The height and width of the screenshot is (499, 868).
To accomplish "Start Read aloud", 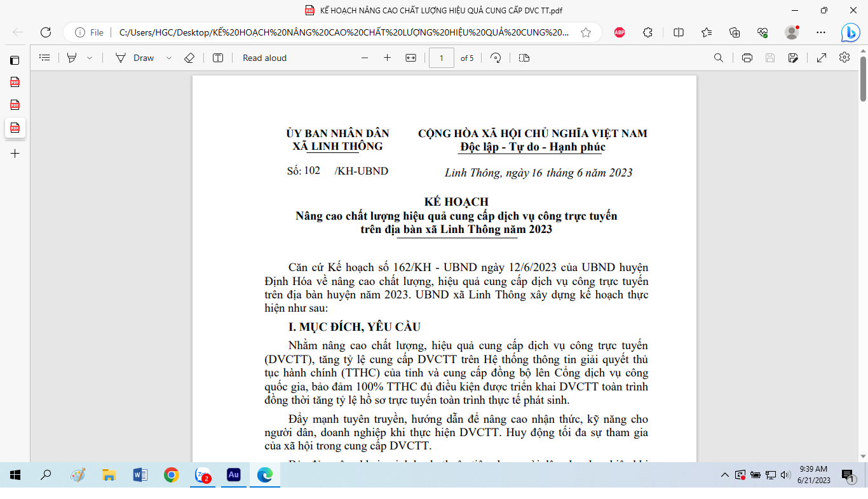I will tap(264, 58).
